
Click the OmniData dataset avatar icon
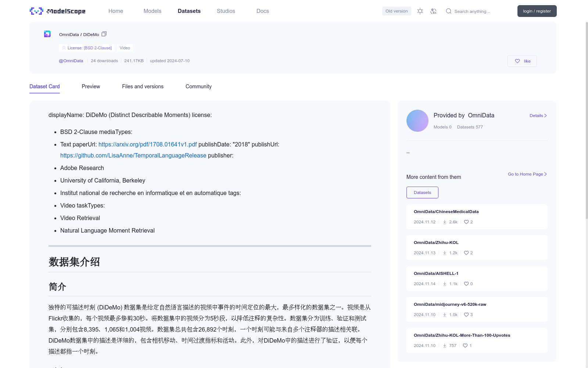pos(47,34)
